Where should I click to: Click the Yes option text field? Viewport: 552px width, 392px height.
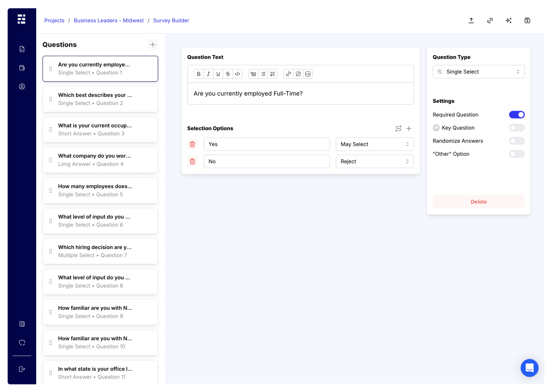267,144
